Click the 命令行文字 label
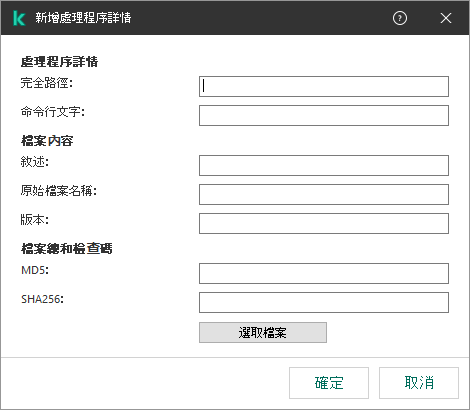 (53, 112)
